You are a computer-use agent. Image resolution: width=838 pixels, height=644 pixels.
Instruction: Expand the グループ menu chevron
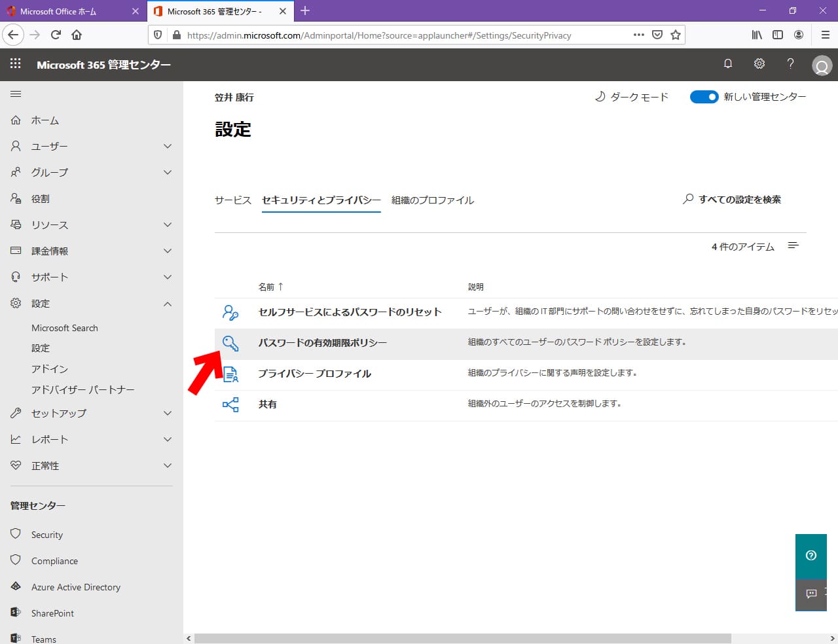168,173
